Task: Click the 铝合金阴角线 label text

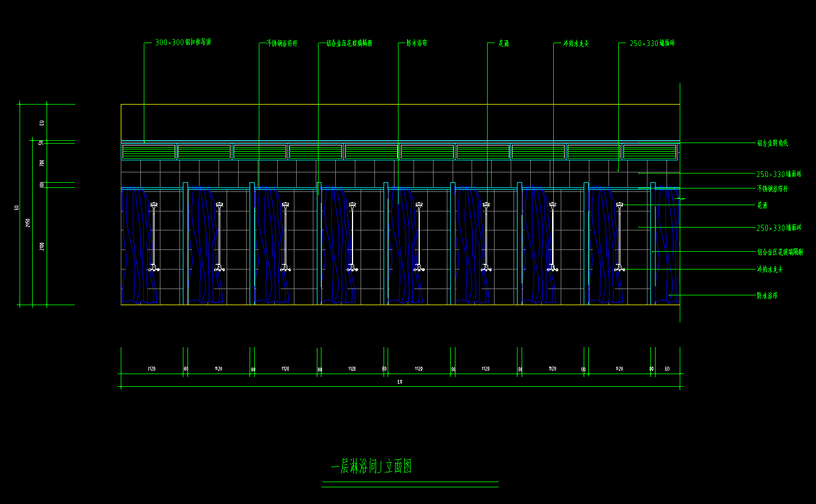Action: tap(772, 143)
